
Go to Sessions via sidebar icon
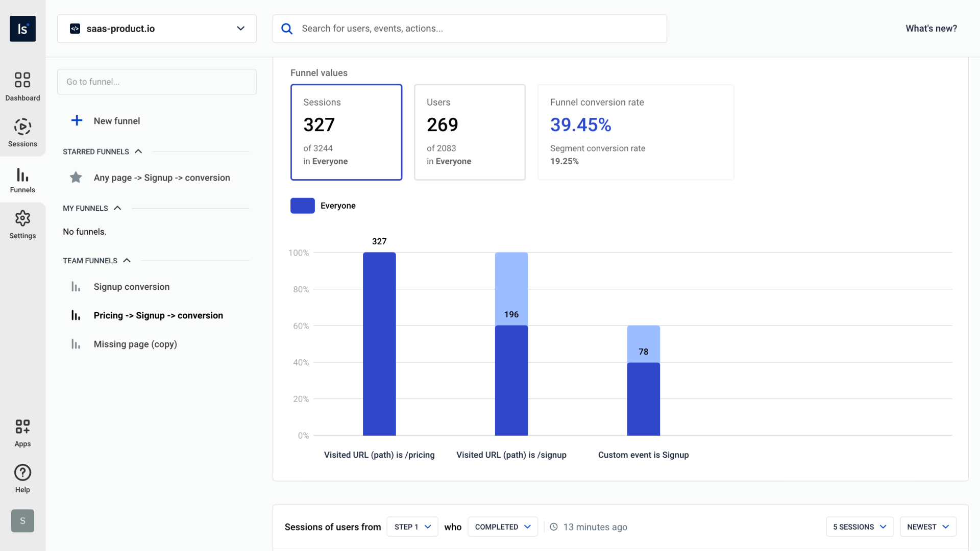click(22, 132)
